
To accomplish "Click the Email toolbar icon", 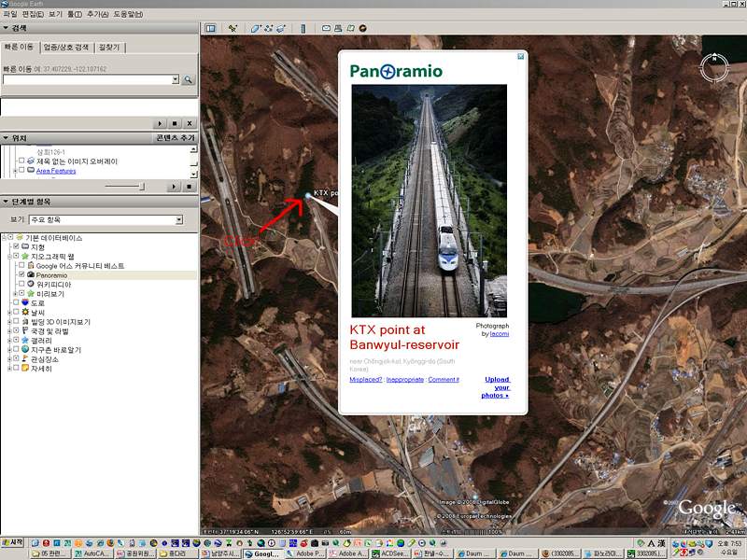I will pyautogui.click(x=326, y=28).
